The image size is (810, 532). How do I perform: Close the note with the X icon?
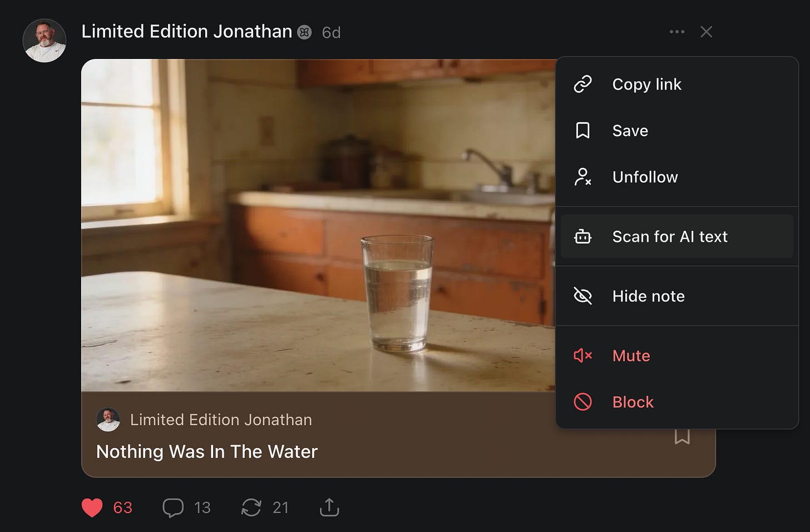click(x=707, y=32)
